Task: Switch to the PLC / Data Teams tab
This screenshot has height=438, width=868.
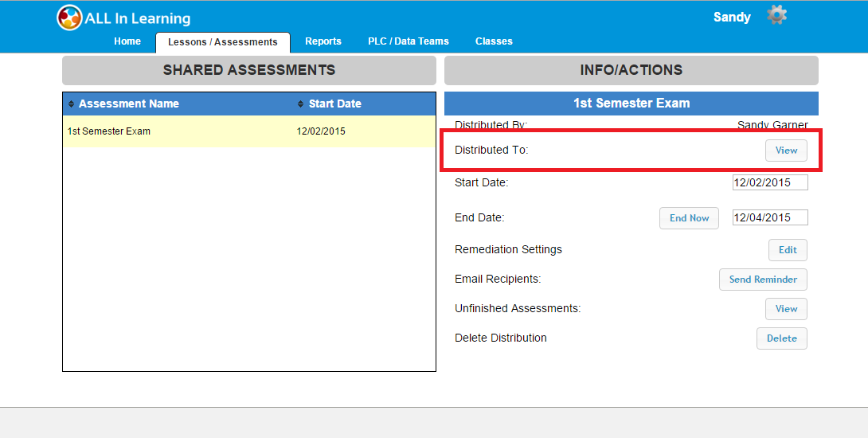Action: click(409, 41)
